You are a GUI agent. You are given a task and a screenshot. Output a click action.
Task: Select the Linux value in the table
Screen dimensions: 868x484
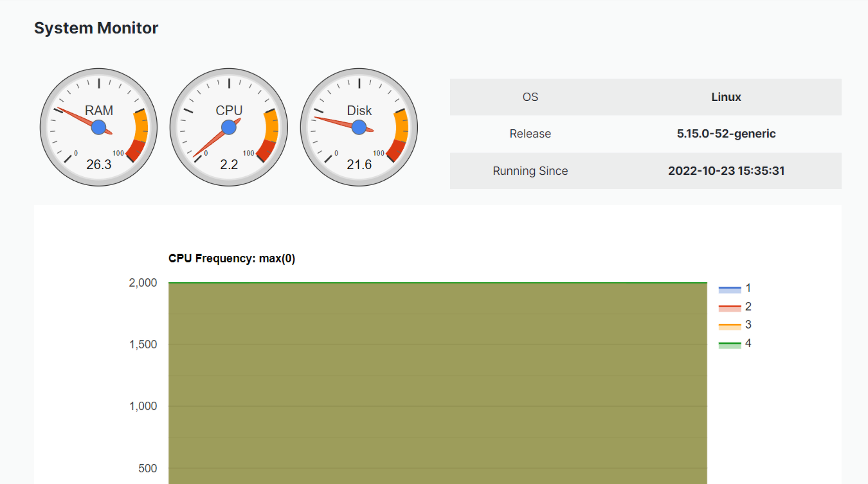[726, 97]
